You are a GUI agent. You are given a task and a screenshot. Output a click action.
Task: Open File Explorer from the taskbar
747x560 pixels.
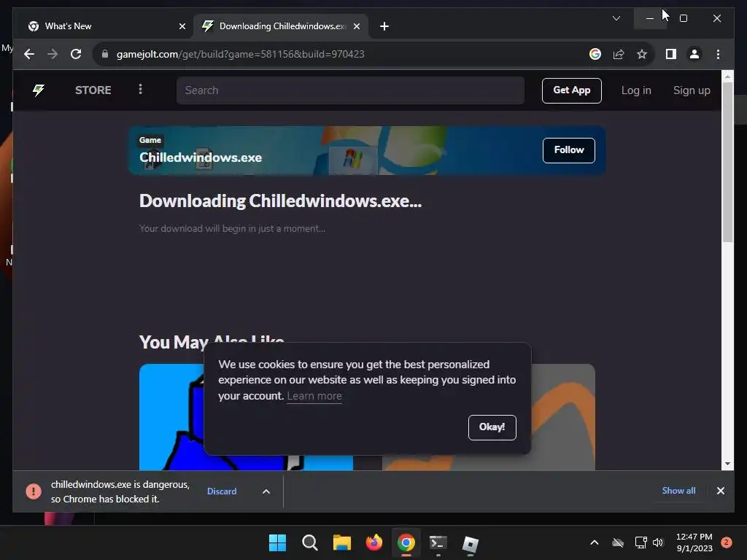coord(341,542)
